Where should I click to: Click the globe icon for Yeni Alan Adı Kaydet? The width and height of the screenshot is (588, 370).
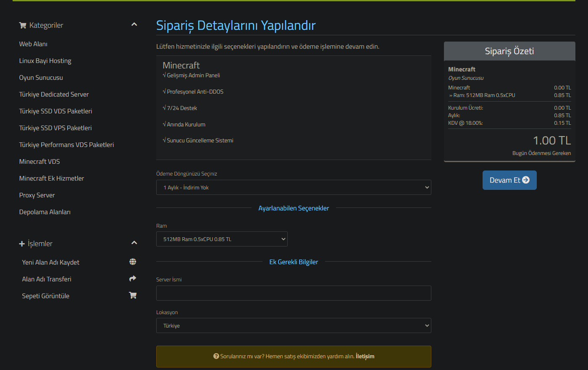coord(133,262)
